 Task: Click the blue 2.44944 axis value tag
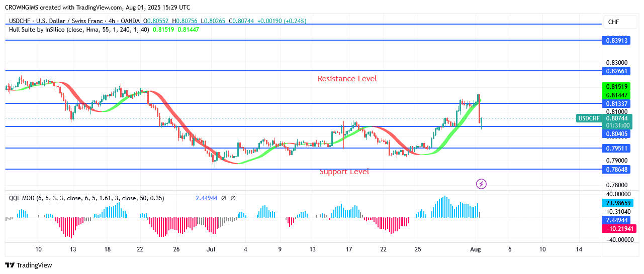[x=617, y=220]
